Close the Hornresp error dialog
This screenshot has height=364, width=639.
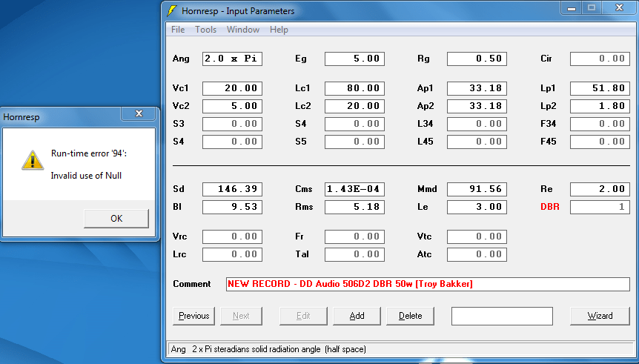[139, 113]
